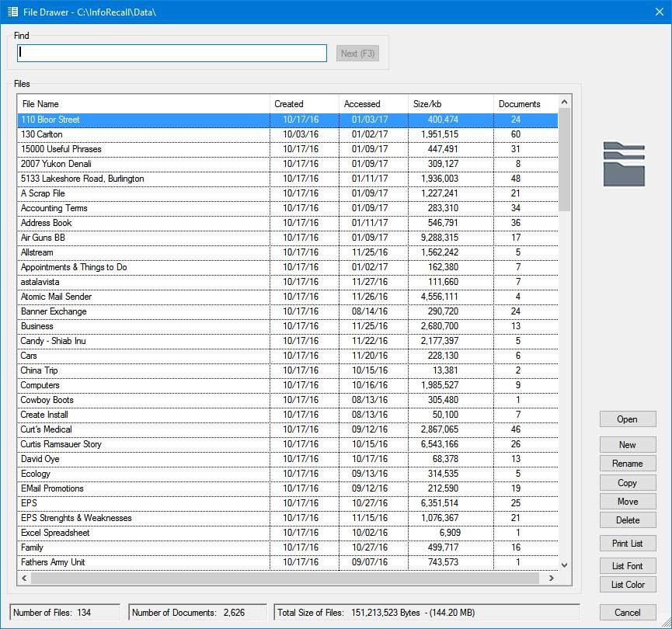Sort list by Size/kb column header
The height and width of the screenshot is (629, 672).
[451, 104]
